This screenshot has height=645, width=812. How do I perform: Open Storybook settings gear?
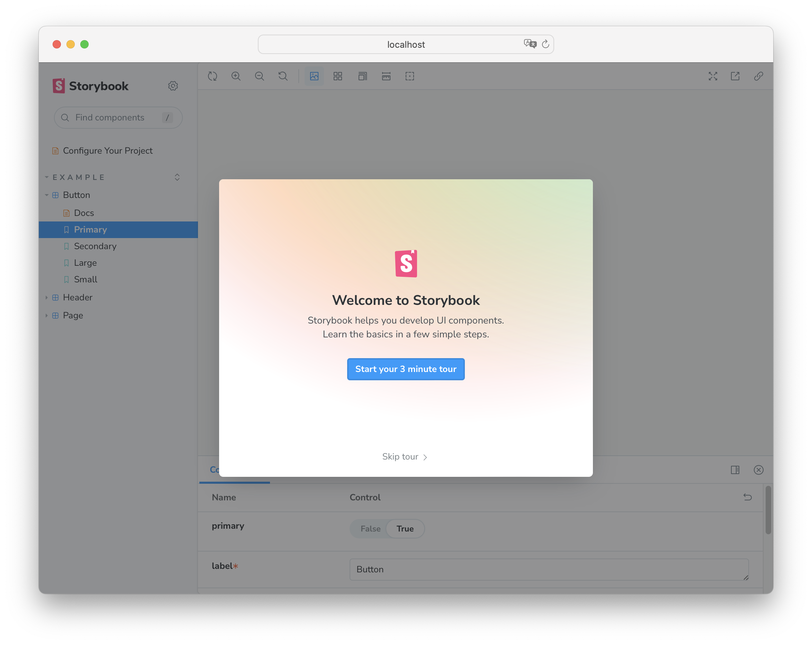click(173, 86)
